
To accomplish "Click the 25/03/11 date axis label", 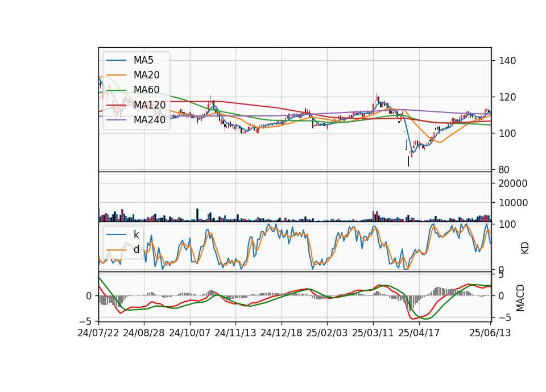I will 373,333.
